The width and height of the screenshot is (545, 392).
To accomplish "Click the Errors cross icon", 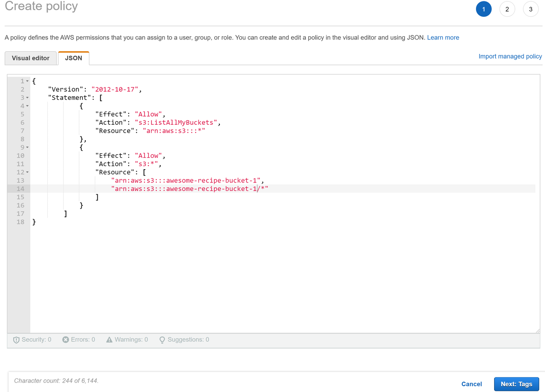I will pos(65,339).
